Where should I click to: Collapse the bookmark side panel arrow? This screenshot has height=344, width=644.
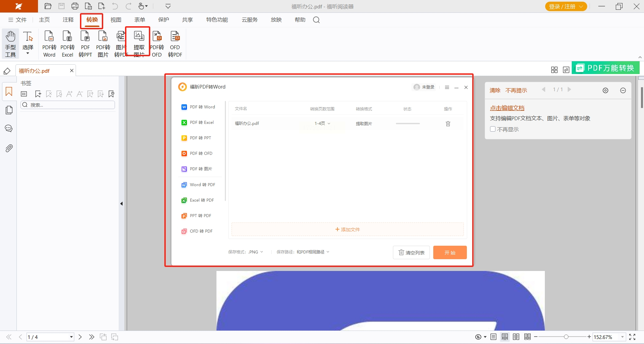(x=121, y=204)
